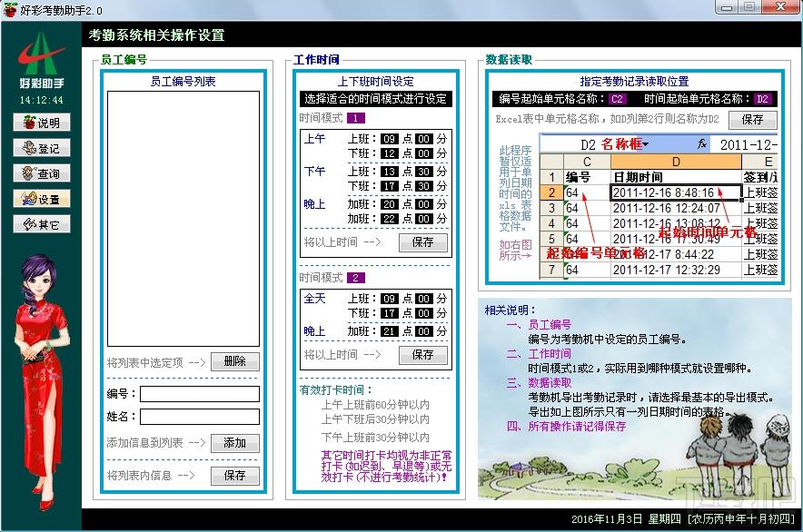This screenshot has width=803, height=532.
Task: Click the 三、数据读取 note heading
Action: (539, 383)
